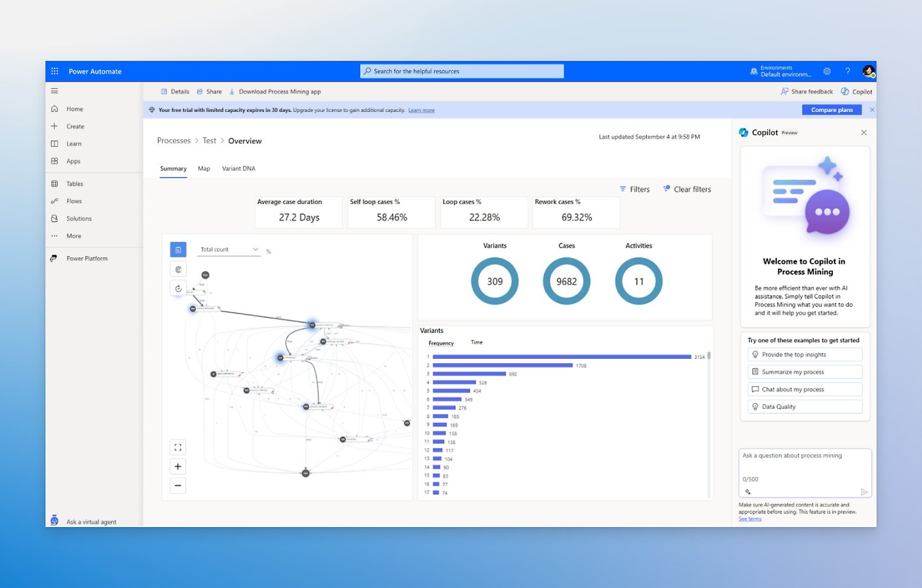Click the Download Process Mining app icon
The width and height of the screenshot is (922, 588).
point(231,91)
